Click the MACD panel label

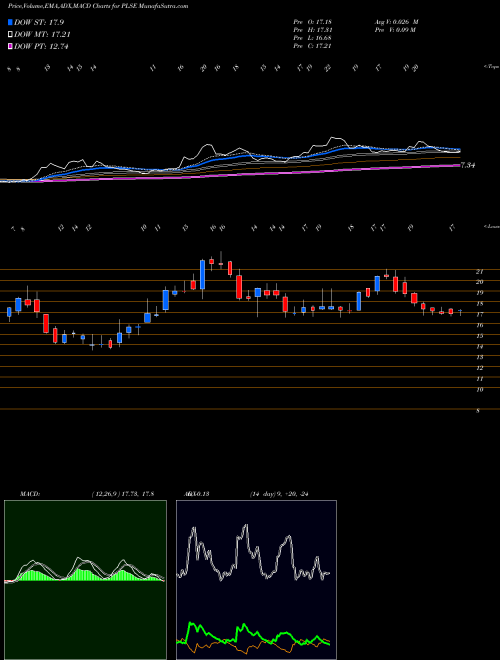pyautogui.click(x=29, y=494)
